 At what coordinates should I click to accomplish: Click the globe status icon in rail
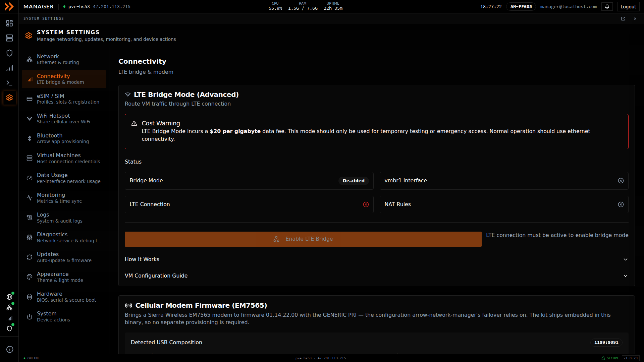click(9, 297)
